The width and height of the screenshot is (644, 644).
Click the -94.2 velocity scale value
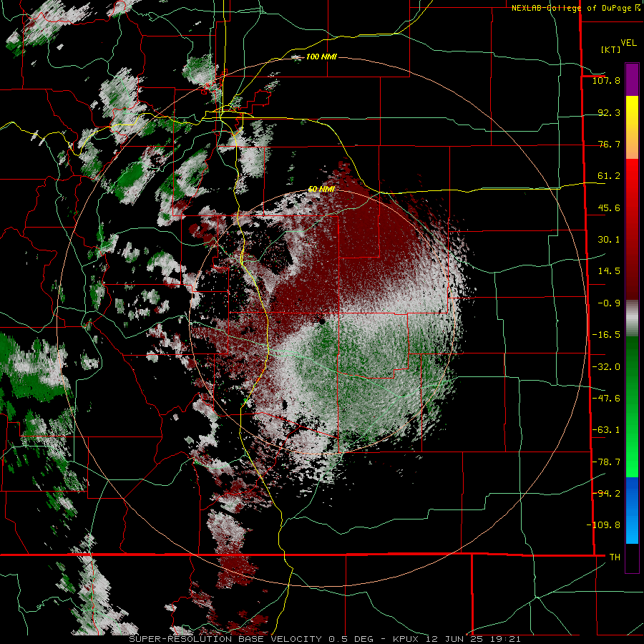click(606, 493)
